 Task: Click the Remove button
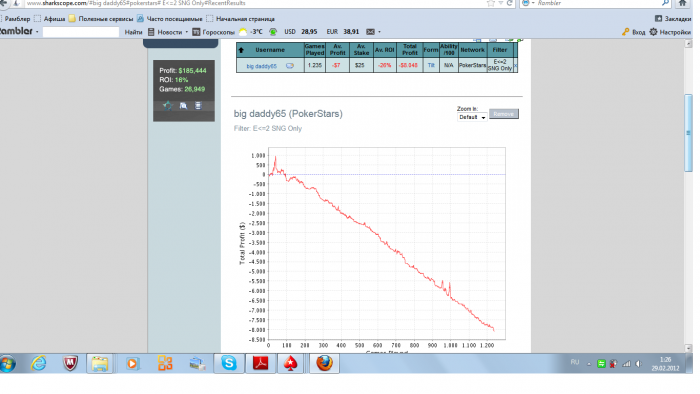pos(504,114)
